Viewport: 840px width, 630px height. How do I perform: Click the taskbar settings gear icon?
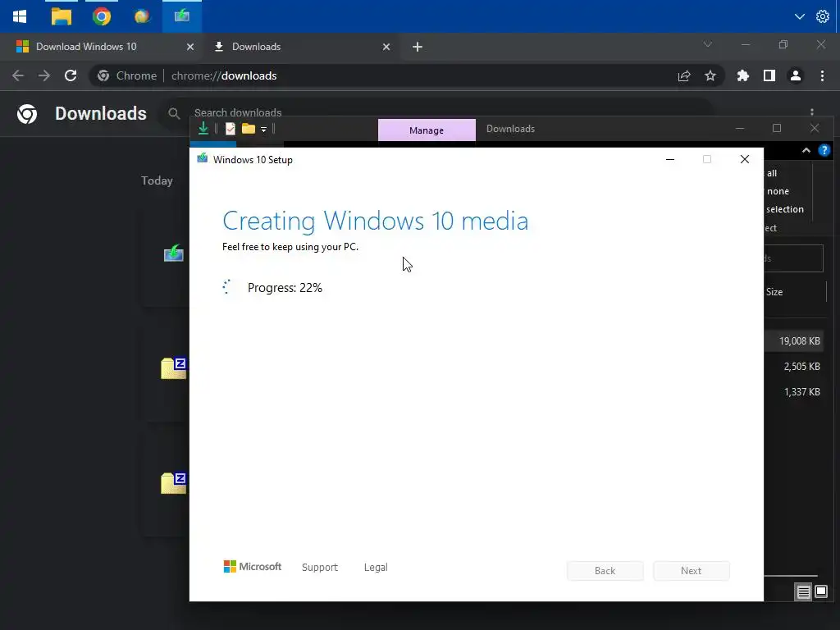(x=823, y=16)
